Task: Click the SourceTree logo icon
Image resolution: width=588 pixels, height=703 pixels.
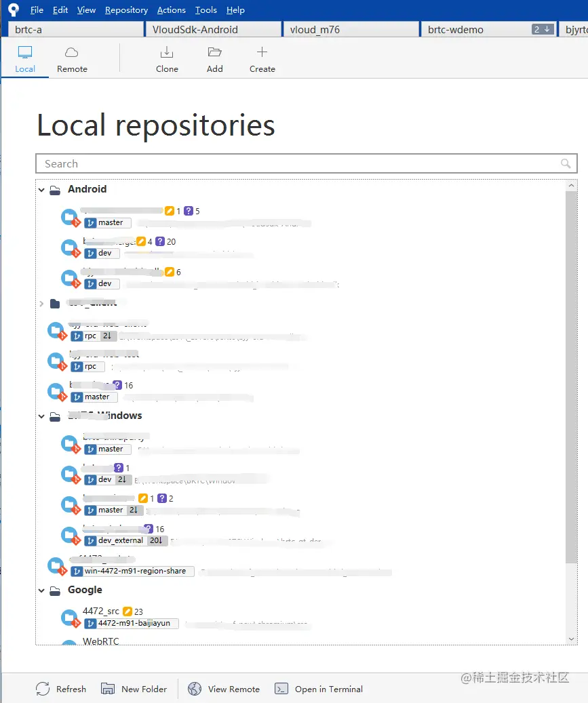Action: tap(14, 9)
